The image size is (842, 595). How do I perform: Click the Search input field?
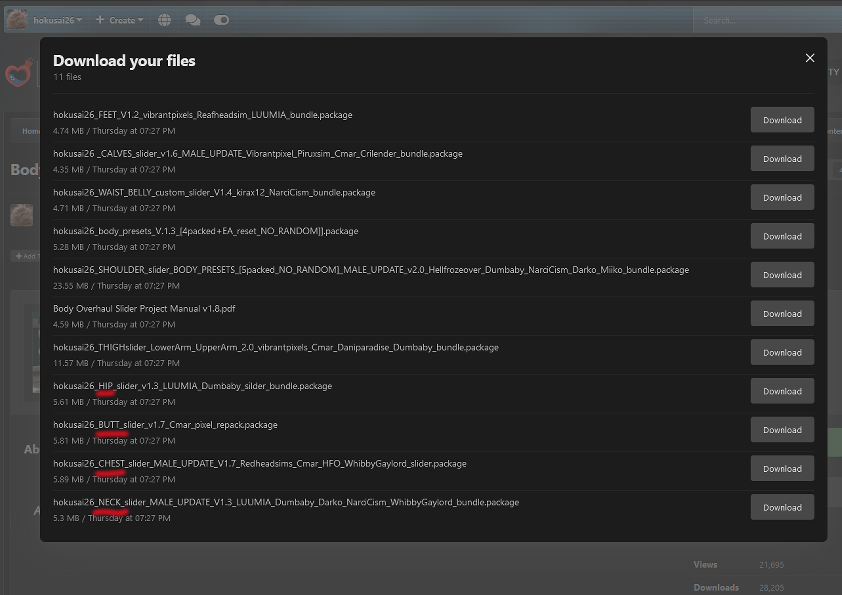[x=768, y=20]
